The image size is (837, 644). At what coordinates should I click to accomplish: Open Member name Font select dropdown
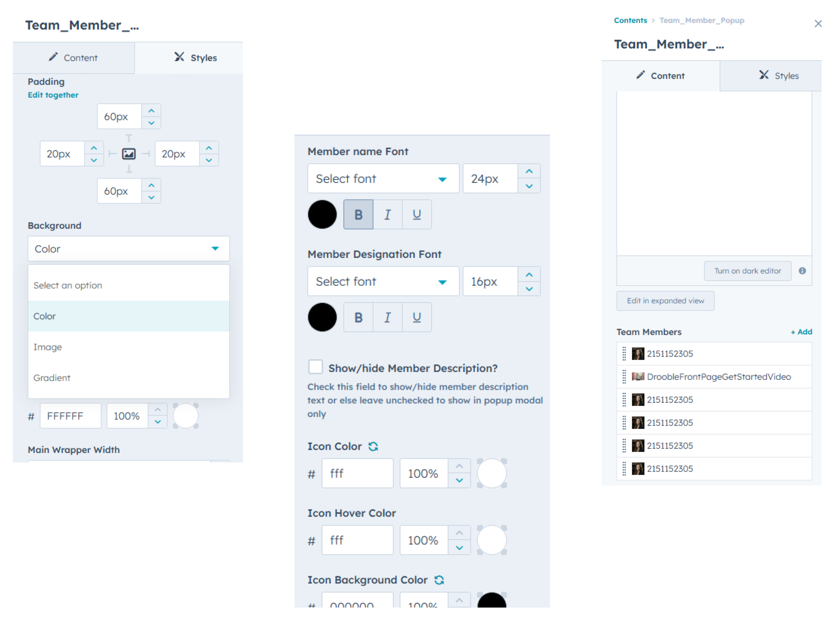[x=383, y=179]
